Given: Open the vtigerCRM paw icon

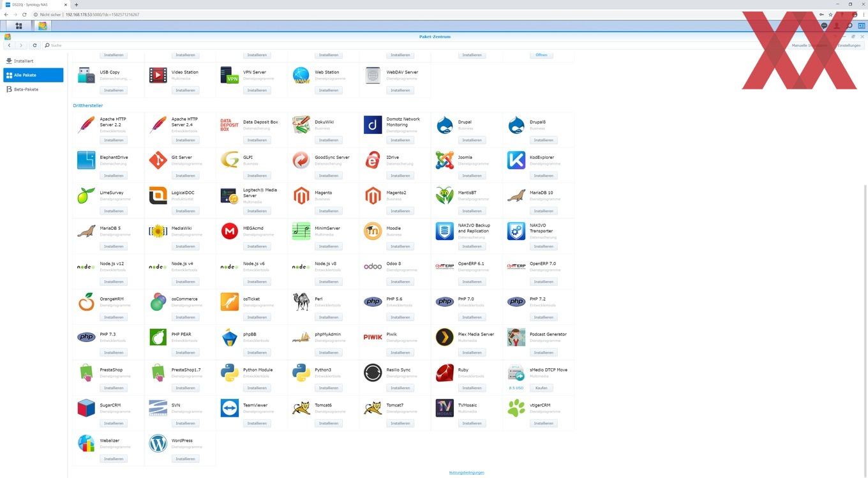Looking at the screenshot, I should coord(516,408).
